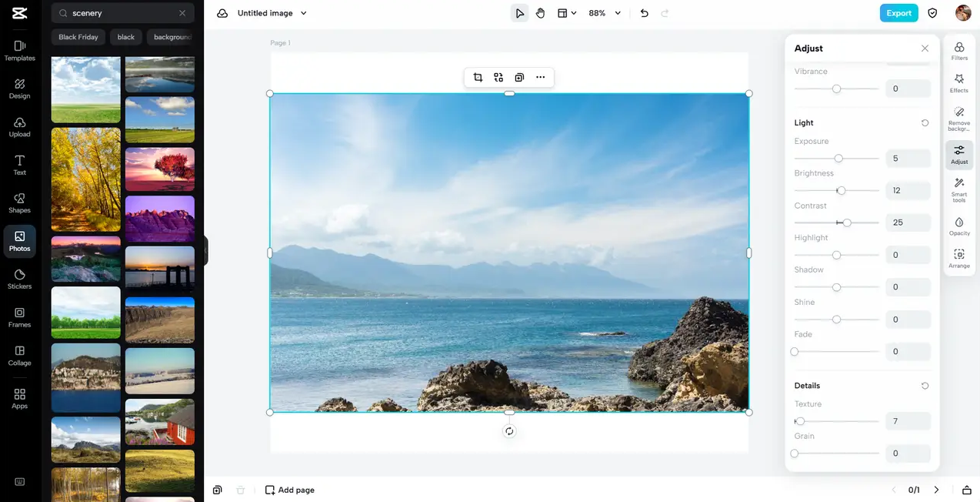Viewport: 980px width, 502px height.
Task: Click the Exposure slider
Action: click(x=837, y=159)
